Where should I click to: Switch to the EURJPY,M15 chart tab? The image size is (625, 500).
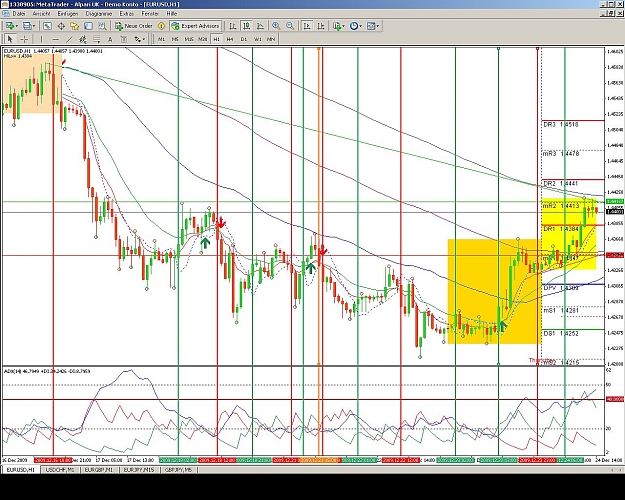pos(139,470)
